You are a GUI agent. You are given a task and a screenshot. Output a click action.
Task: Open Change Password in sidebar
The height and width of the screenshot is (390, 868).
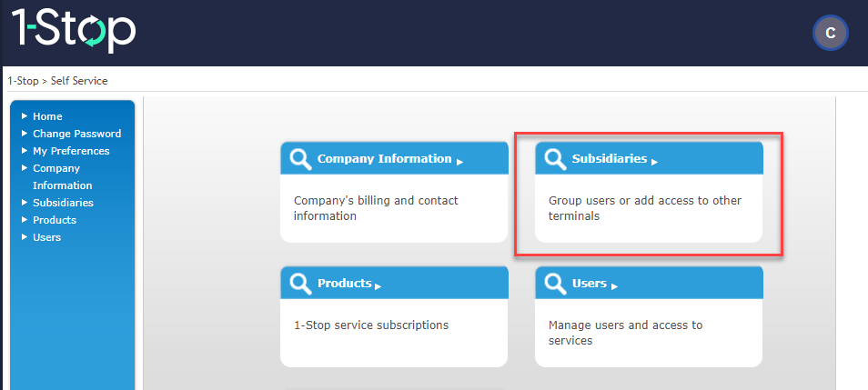tap(76, 134)
